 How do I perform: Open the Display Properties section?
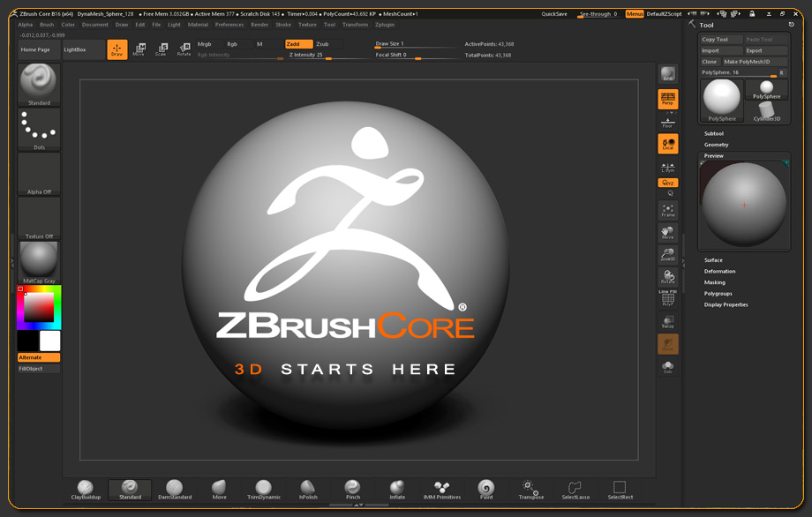coord(726,304)
